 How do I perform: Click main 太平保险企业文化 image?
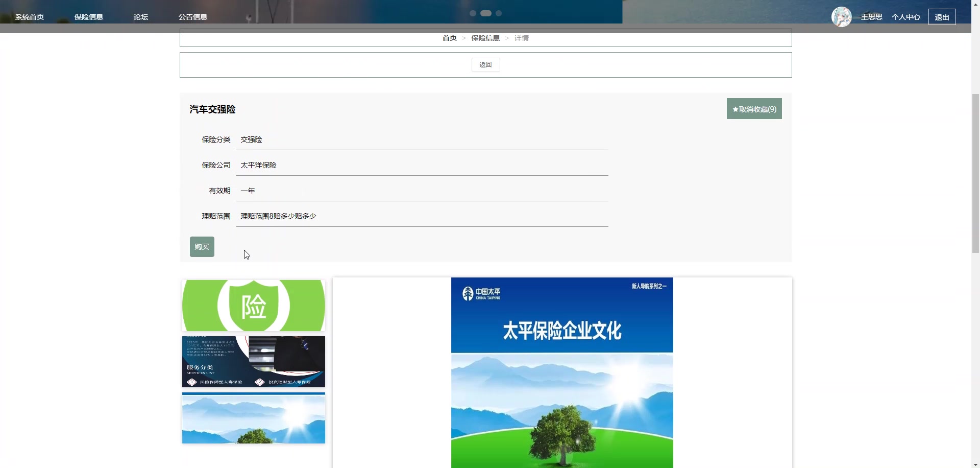point(562,373)
